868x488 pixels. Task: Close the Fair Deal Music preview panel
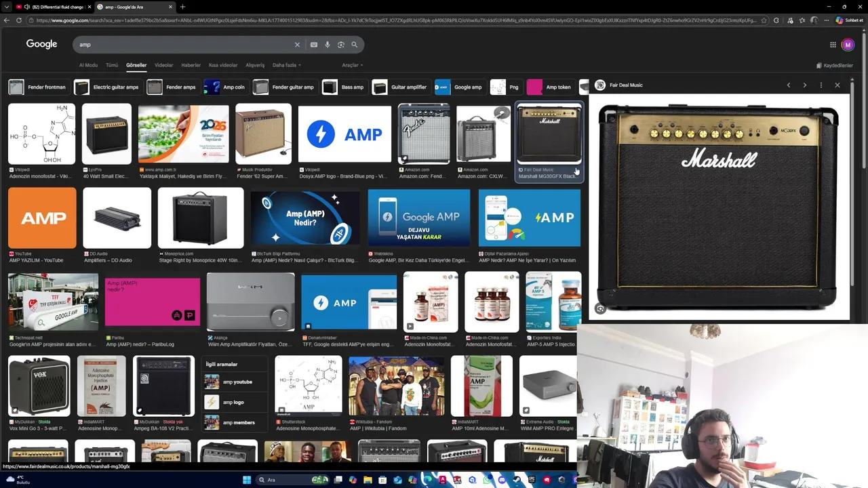pyautogui.click(x=837, y=85)
